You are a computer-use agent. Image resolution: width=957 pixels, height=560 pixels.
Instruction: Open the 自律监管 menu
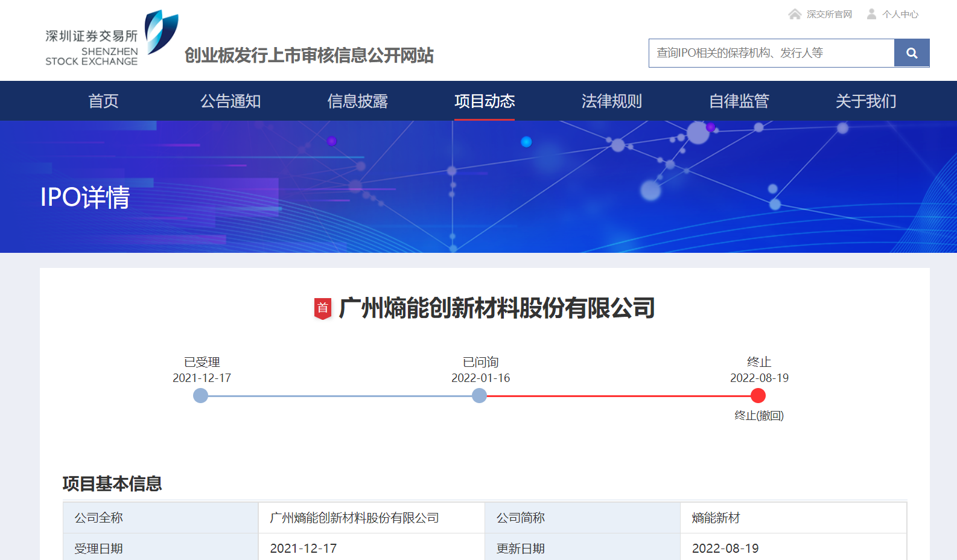[739, 101]
